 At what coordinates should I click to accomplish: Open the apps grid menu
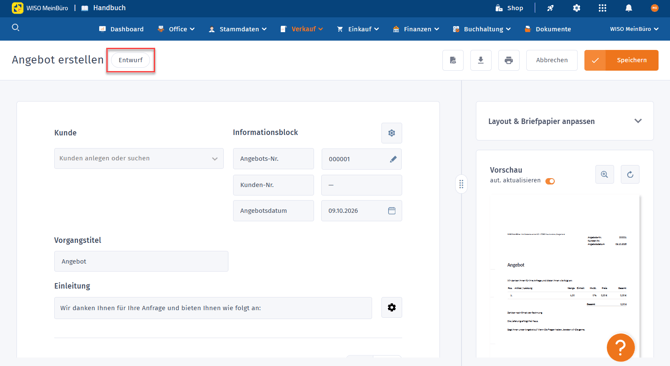pos(602,8)
